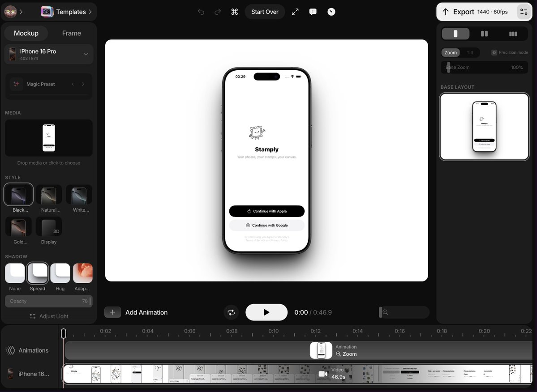The width and height of the screenshot is (537, 392).
Task: Select single device layout icon
Action: (x=455, y=34)
